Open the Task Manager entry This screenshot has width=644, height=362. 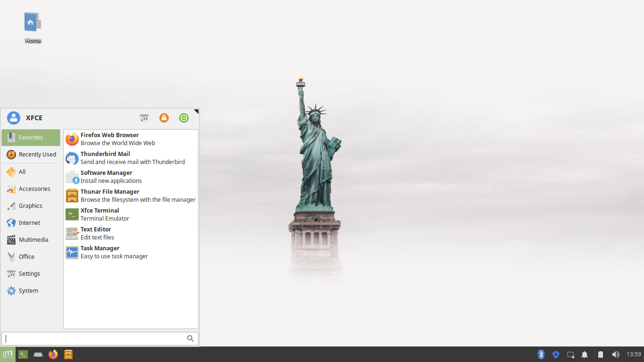pyautogui.click(x=131, y=252)
